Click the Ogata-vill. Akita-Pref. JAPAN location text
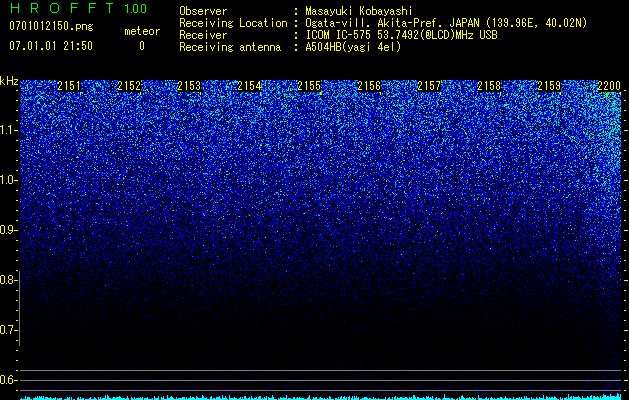The height and width of the screenshot is (400, 629). (445, 23)
